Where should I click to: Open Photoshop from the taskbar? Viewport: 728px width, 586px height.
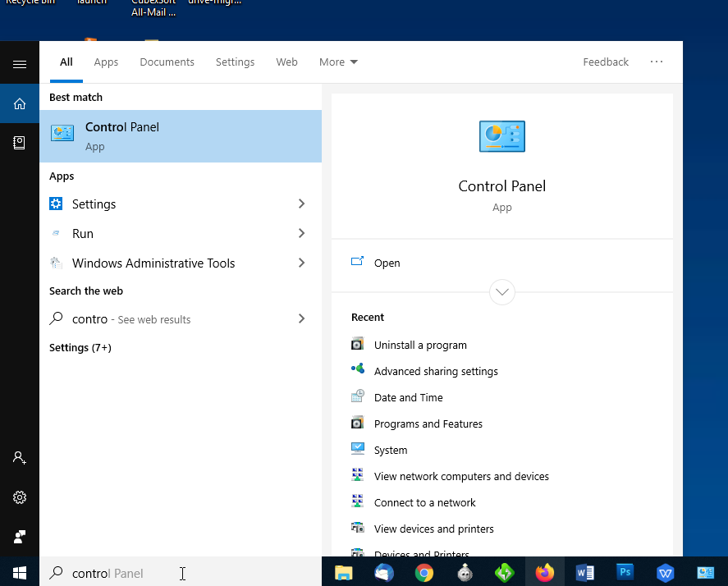pos(625,573)
